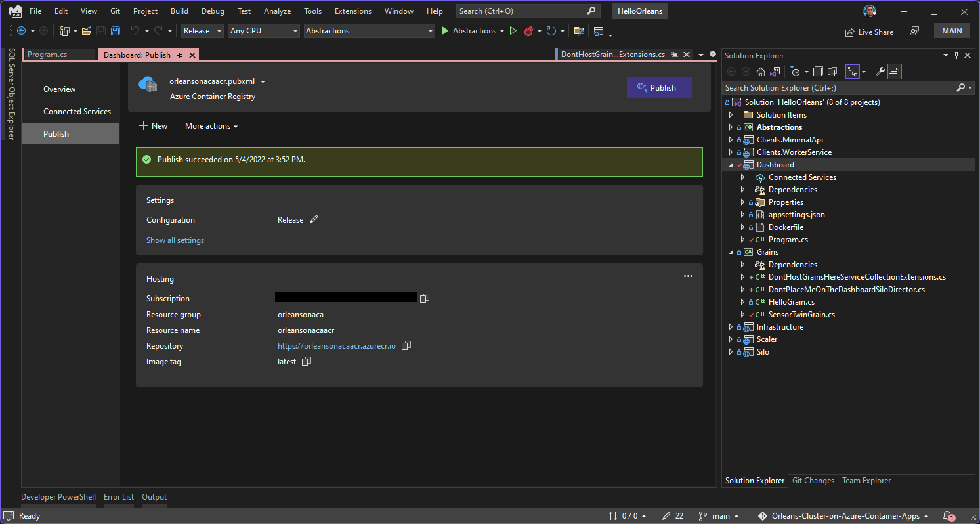
Task: Open the account avatar in title bar
Action: click(870, 11)
